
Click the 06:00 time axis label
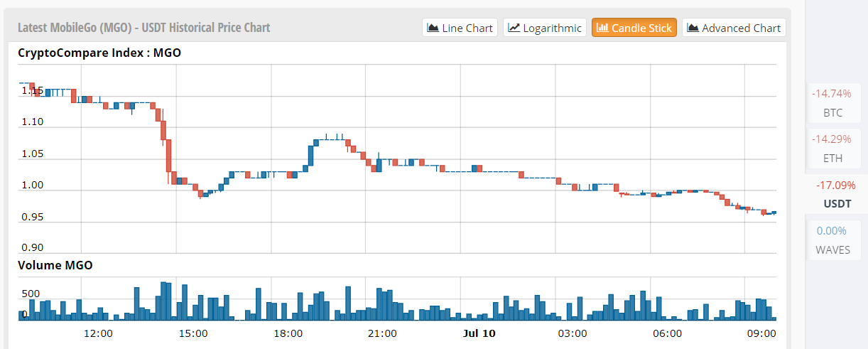(668, 333)
